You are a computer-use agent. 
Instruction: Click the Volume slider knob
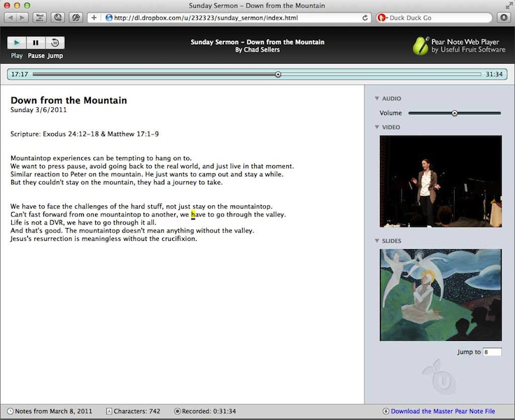coord(455,113)
